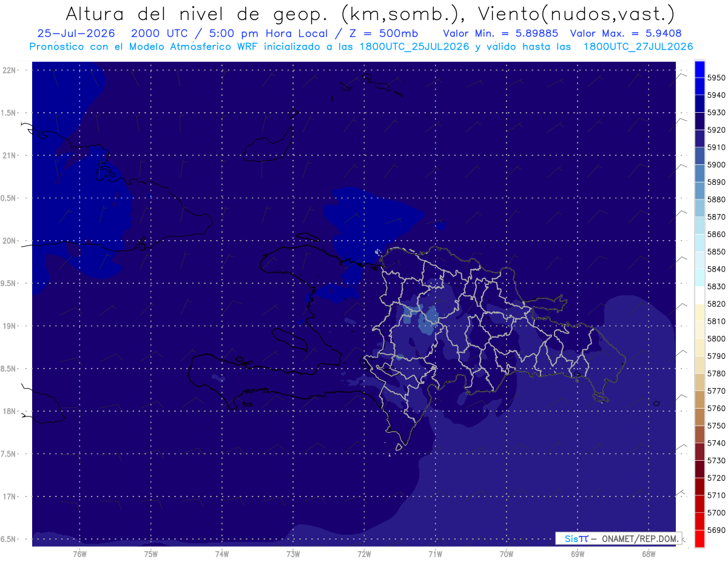Click the legend value '5800'
728x562 pixels.
point(716,338)
